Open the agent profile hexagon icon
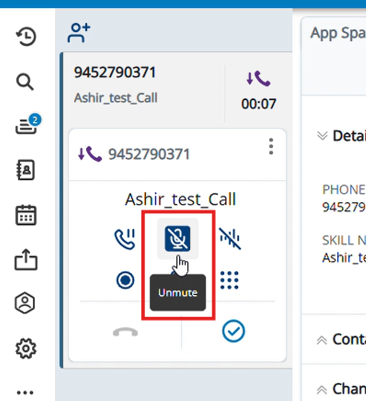 [x=25, y=303]
